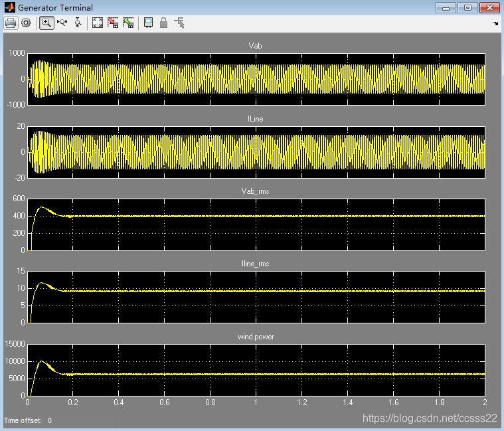
Task: Click the 0.8 time axis label
Action: pos(210,402)
